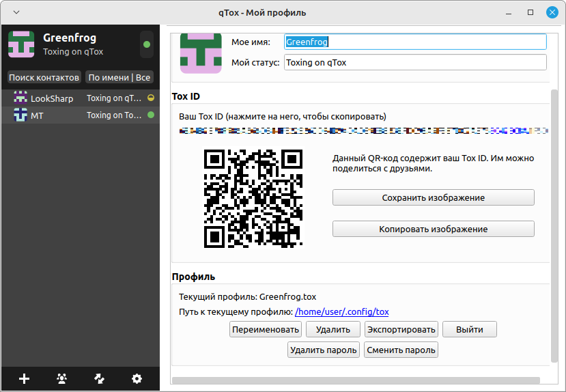The height and width of the screenshot is (392, 566).
Task: Click the vertical scrollbar of profile panel
Action: click(x=554, y=225)
